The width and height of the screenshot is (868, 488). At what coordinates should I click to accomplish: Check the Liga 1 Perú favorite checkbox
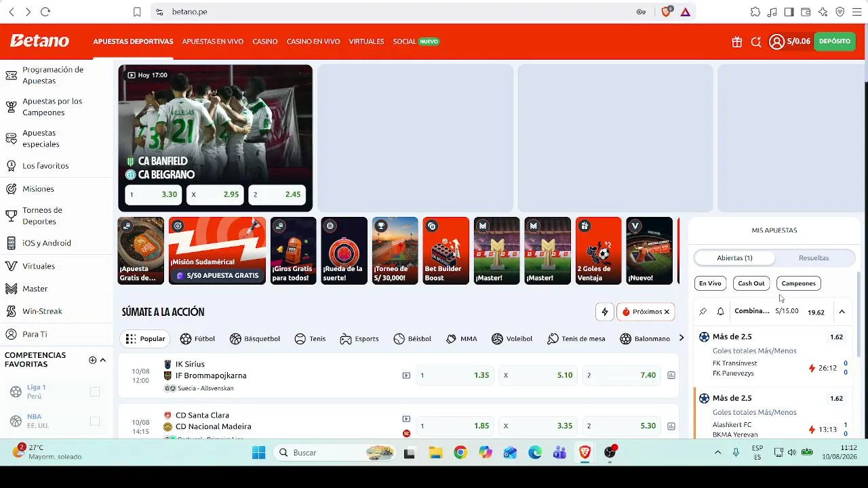[95, 392]
